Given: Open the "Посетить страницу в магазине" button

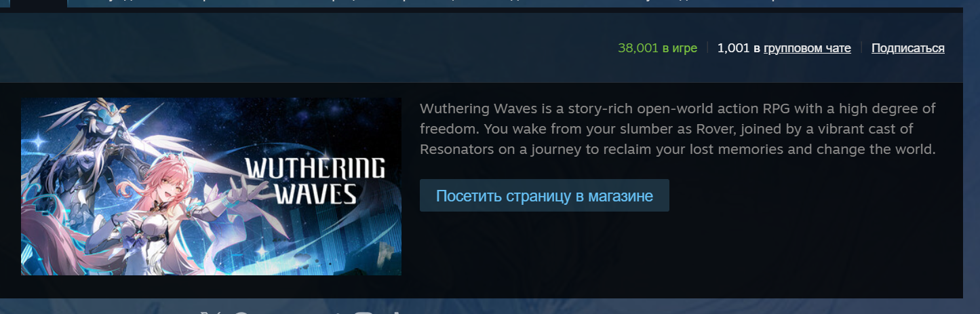Looking at the screenshot, I should tap(544, 195).
